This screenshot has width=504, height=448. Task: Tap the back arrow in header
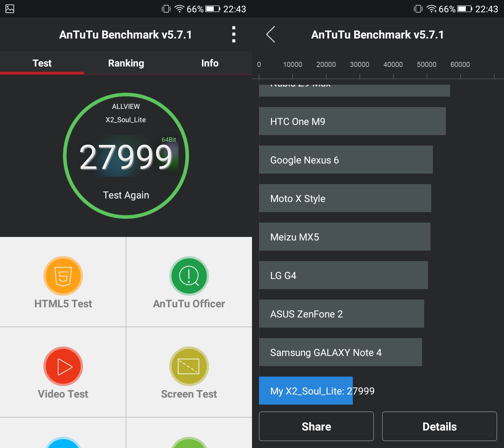tap(271, 35)
